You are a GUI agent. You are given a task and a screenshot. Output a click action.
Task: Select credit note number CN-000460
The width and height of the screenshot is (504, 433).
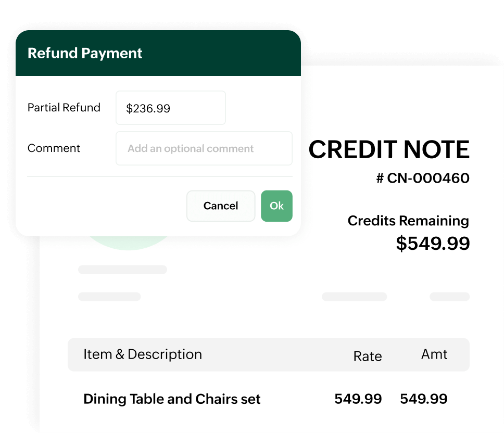[x=423, y=179]
